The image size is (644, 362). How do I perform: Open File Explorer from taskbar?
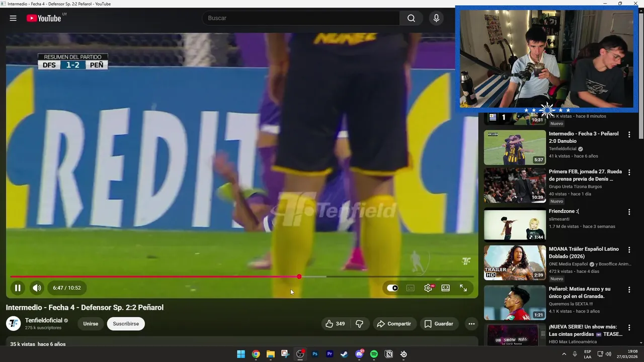point(270,354)
